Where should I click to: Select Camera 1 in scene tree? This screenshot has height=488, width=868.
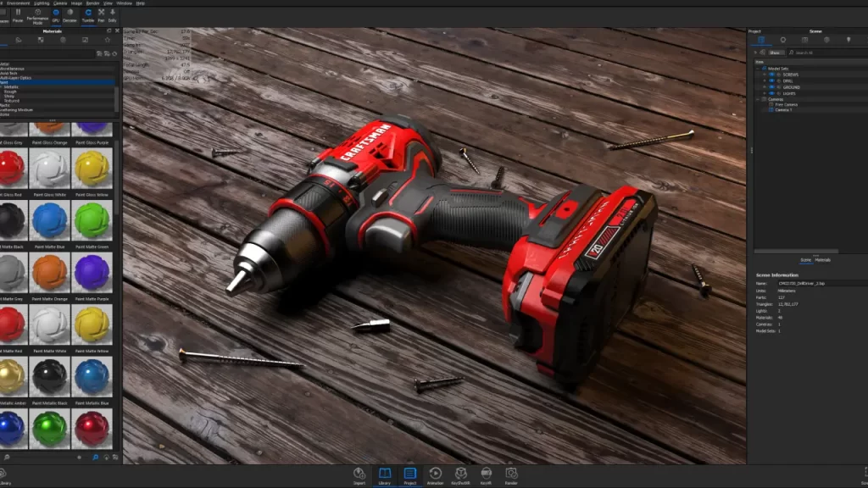783,110
